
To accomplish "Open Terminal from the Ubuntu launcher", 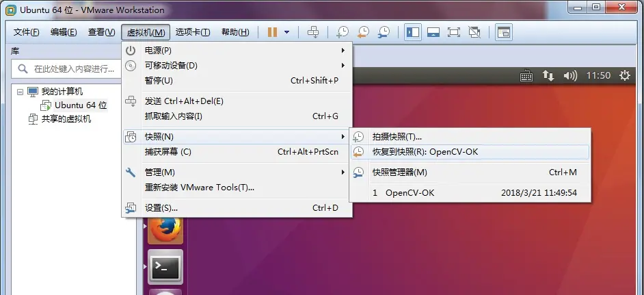I will coord(165,267).
